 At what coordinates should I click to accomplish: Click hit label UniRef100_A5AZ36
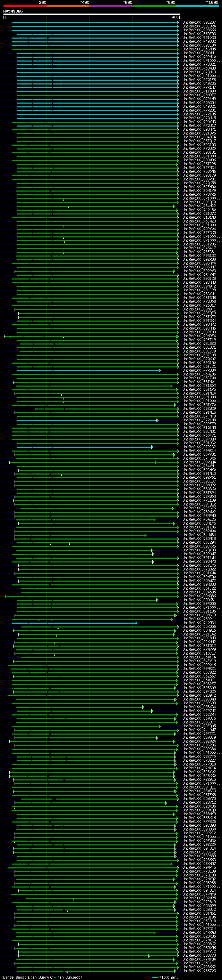(x=199, y=374)
